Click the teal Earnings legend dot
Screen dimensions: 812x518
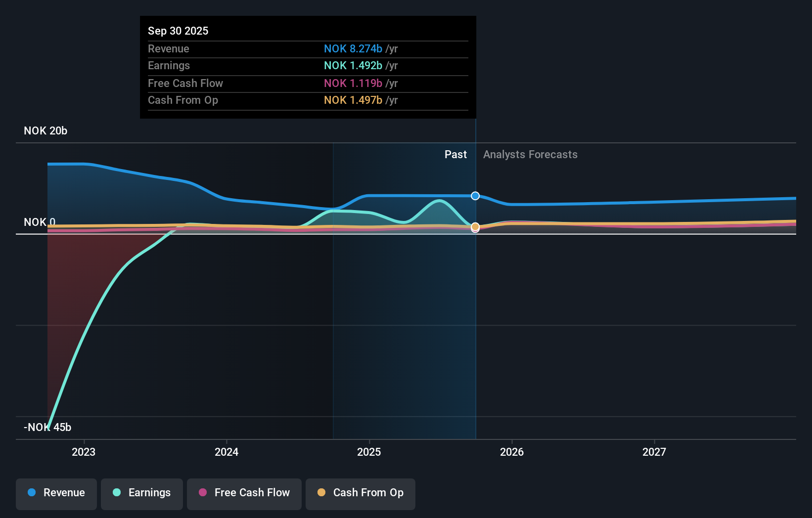pyautogui.click(x=116, y=493)
